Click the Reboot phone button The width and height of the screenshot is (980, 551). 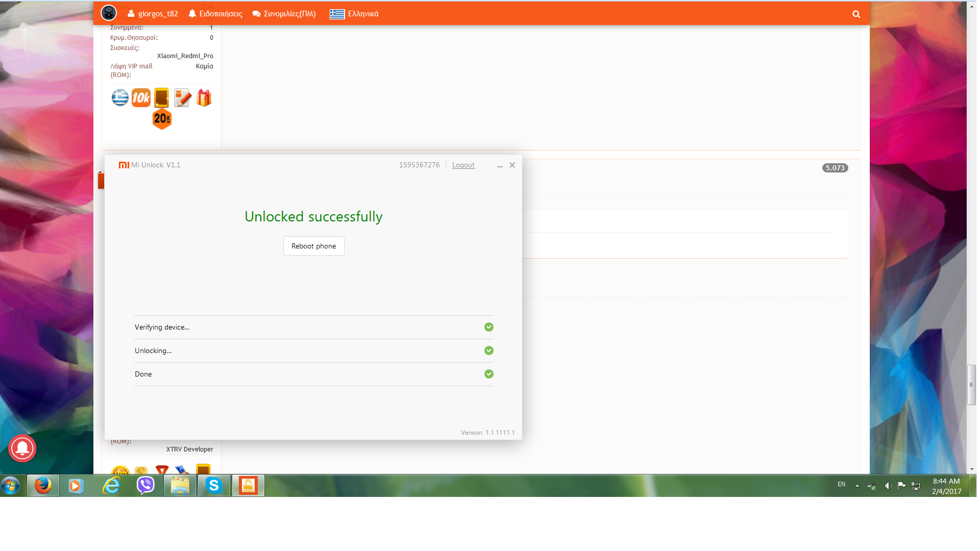313,246
